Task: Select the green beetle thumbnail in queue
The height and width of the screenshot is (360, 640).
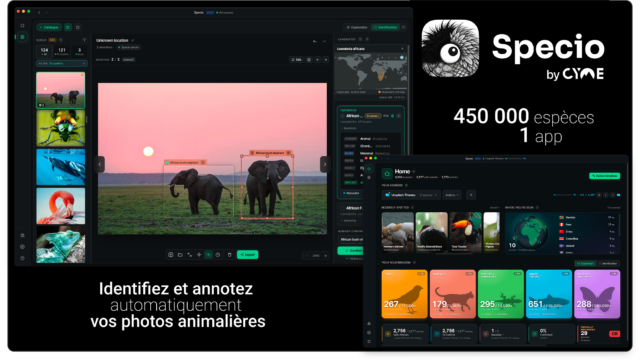Action: [60, 128]
